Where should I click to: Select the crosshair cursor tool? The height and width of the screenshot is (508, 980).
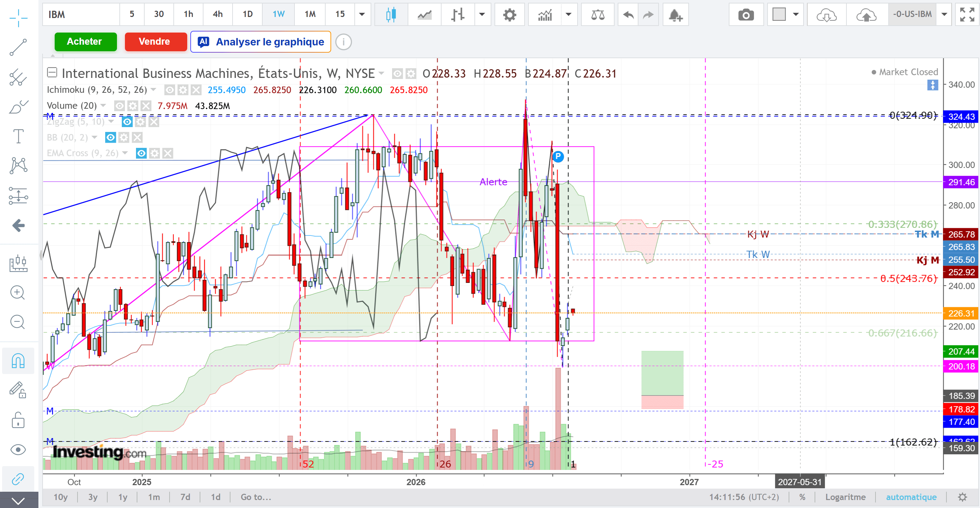click(18, 18)
